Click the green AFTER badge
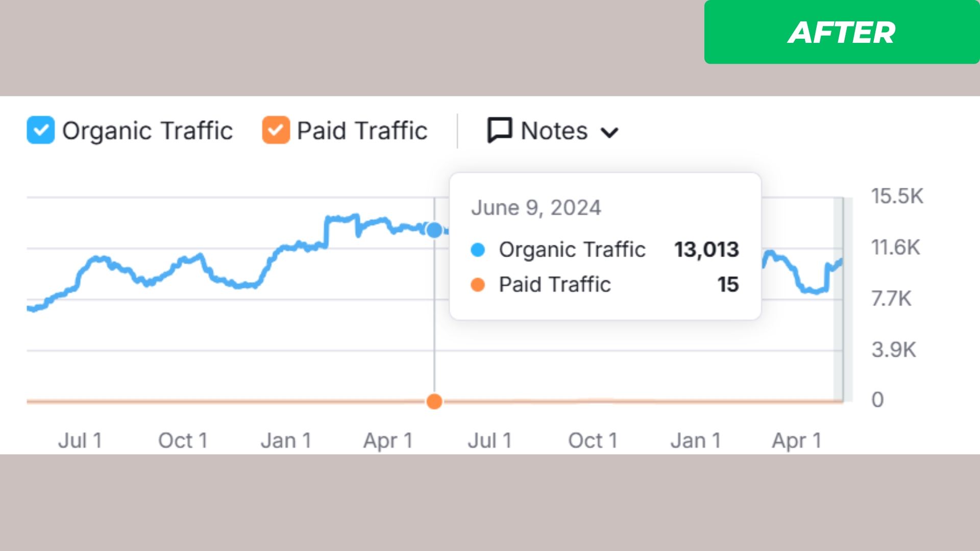 pyautogui.click(x=842, y=32)
